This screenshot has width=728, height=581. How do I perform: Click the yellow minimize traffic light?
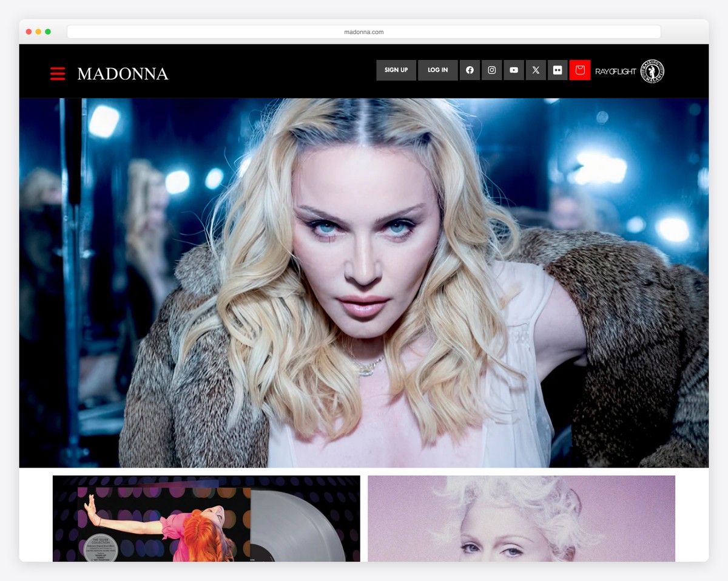pyautogui.click(x=38, y=31)
